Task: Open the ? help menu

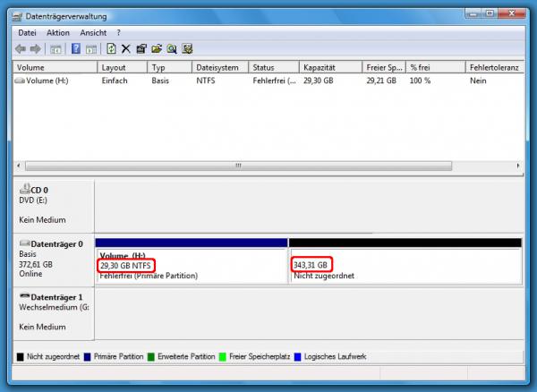Action: 118,33
